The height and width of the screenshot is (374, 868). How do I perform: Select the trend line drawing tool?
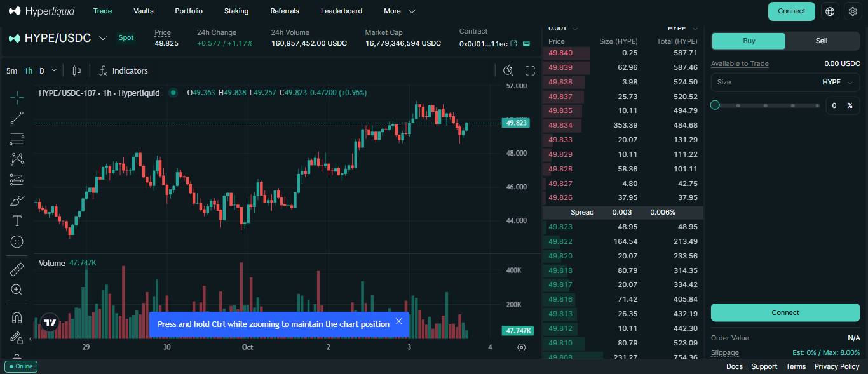click(x=17, y=118)
